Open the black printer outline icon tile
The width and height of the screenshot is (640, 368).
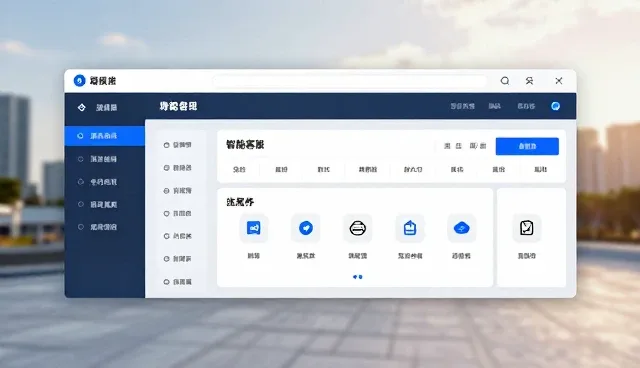pyautogui.click(x=358, y=228)
